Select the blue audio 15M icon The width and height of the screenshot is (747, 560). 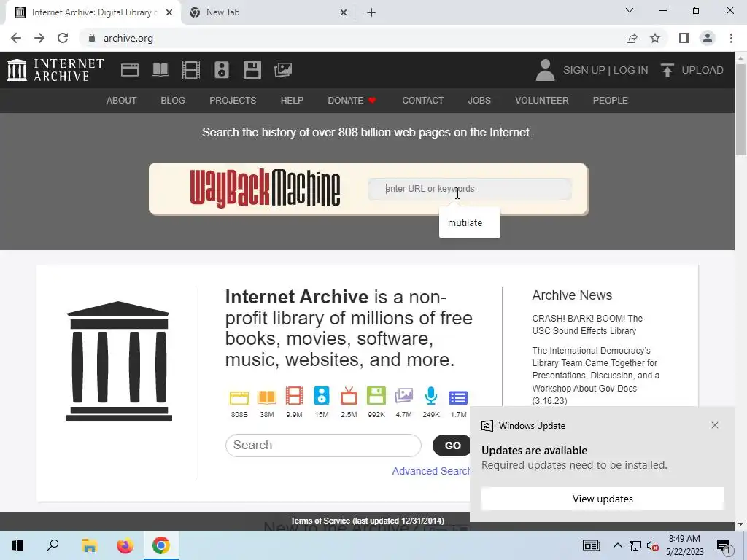[322, 396]
